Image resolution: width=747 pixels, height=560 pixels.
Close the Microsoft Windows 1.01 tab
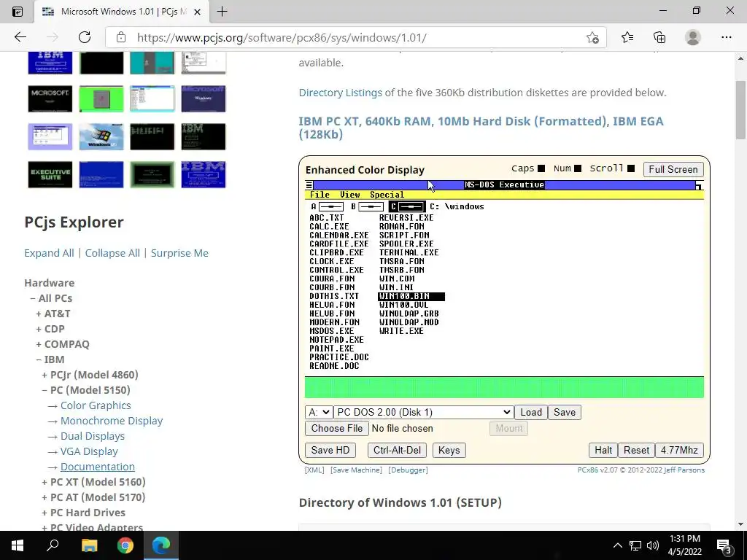[197, 12]
